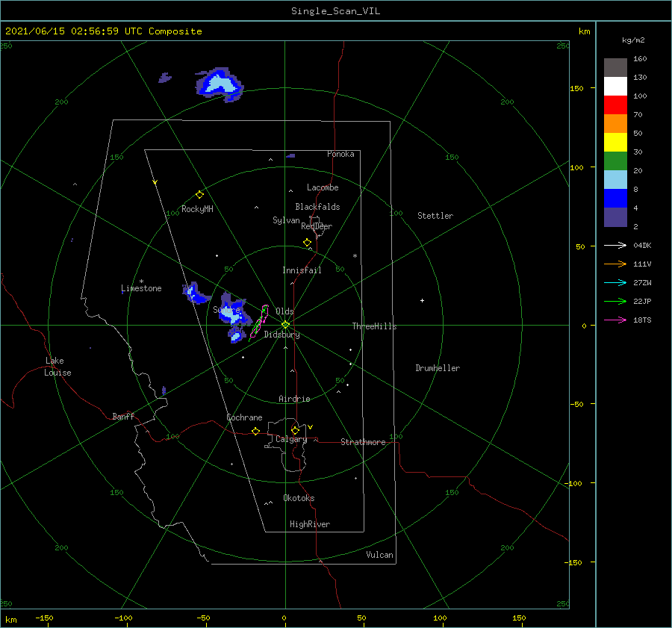Click the storm echo over Sundre
The image size is (672, 628).
pos(234,314)
